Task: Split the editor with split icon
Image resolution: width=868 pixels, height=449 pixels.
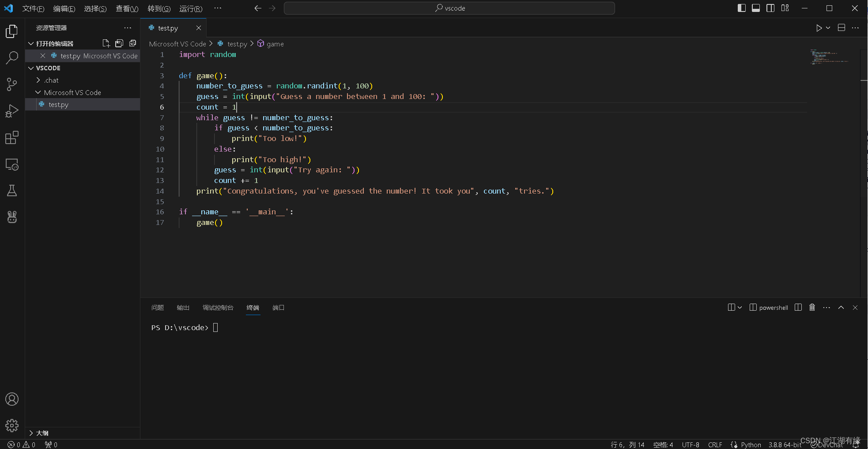Action: coord(842,28)
